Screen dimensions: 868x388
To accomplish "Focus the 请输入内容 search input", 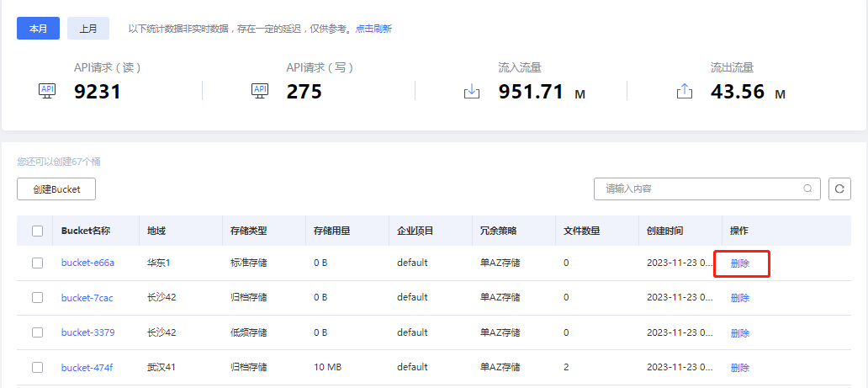I will 698,189.
